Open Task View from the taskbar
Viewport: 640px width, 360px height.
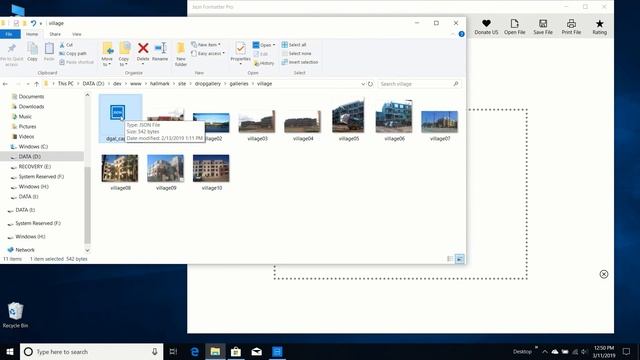tap(173, 351)
